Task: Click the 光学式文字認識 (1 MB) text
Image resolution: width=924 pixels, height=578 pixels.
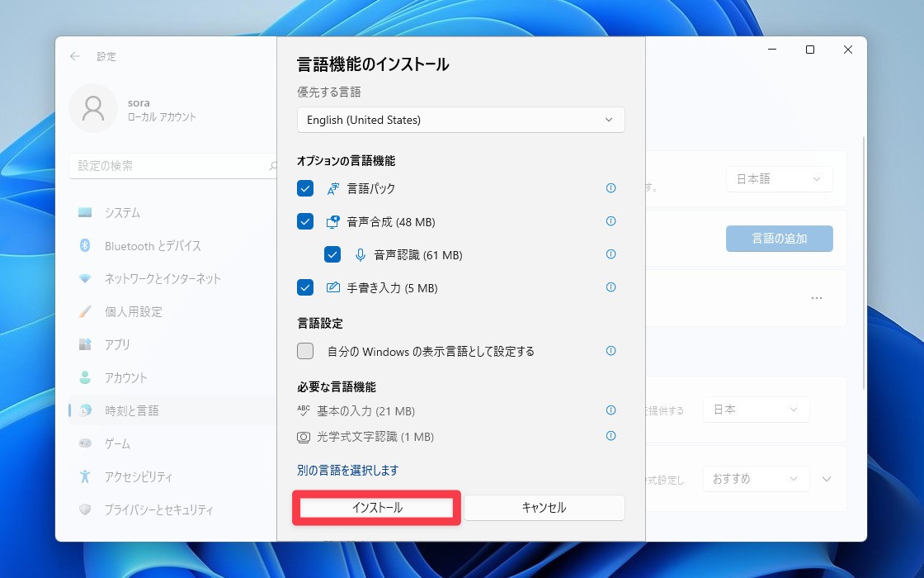Action: pos(375,437)
